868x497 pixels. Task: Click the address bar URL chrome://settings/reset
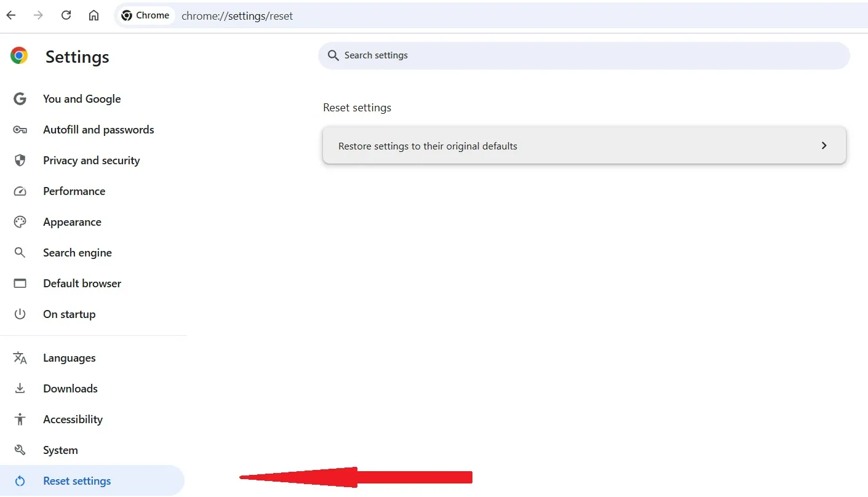237,16
